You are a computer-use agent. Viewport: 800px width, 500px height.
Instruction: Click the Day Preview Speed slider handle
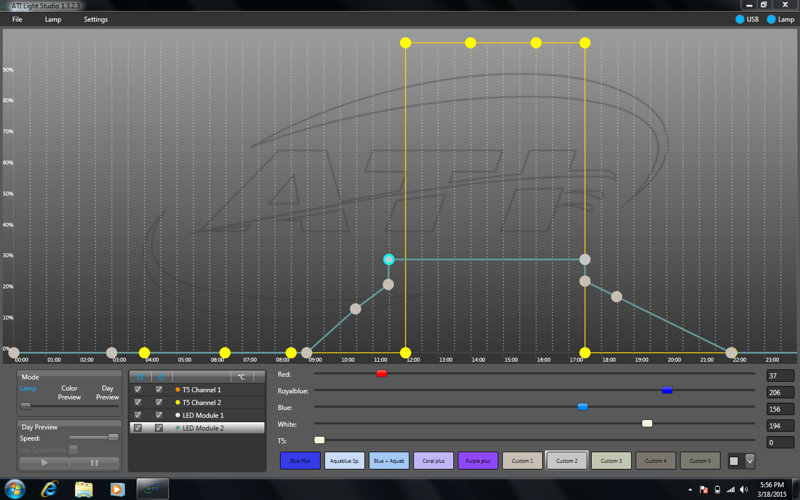coord(113,437)
